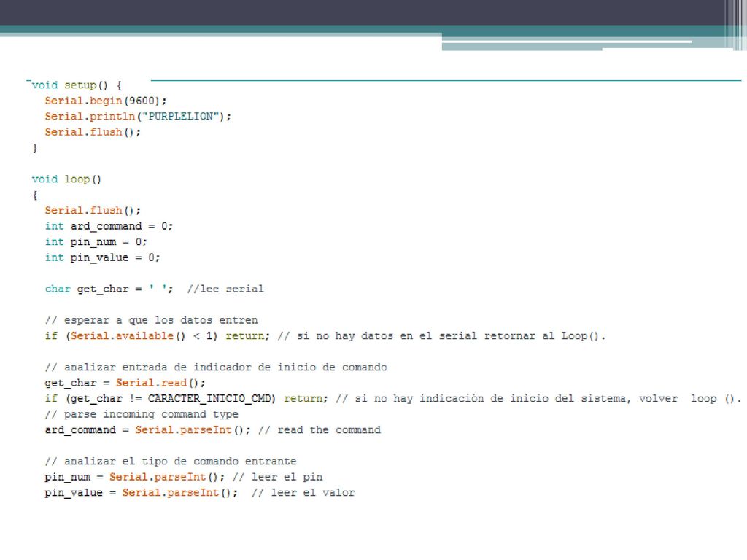Click comment '// esperar a que los datos entren'
The image size is (747, 560).
[152, 321]
